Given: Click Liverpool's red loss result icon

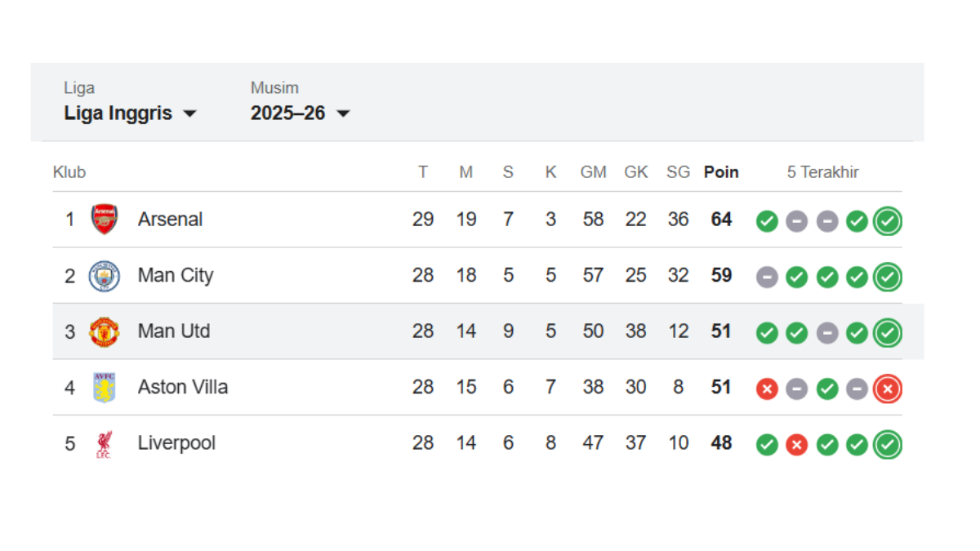Looking at the screenshot, I should click(x=796, y=445).
